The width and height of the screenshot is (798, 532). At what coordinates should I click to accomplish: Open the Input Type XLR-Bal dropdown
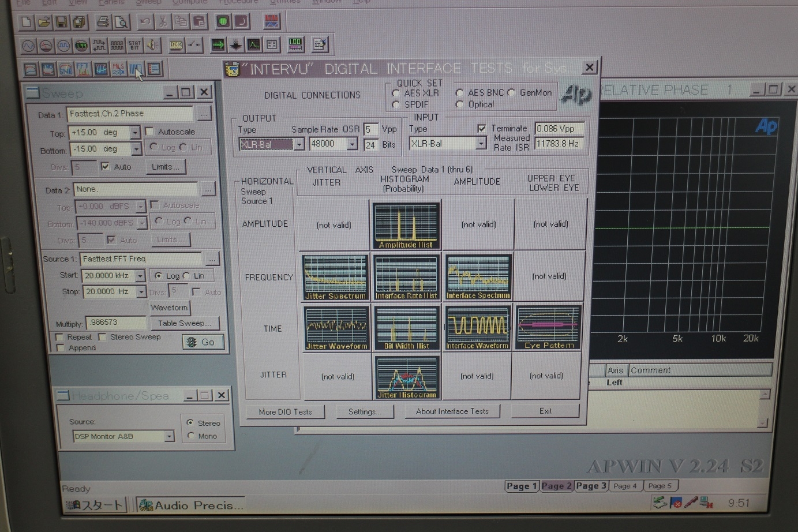(481, 143)
